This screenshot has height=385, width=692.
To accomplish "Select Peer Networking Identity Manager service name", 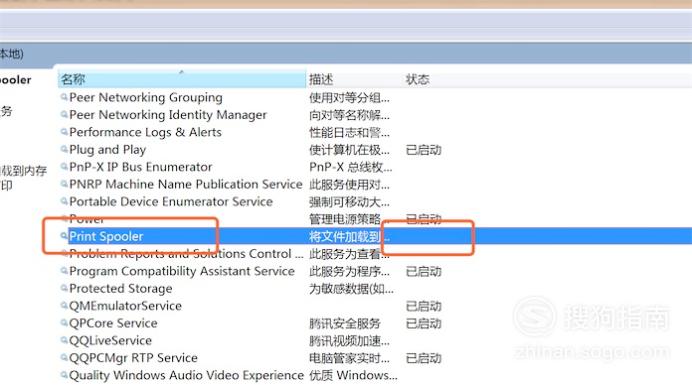I will tap(168, 115).
